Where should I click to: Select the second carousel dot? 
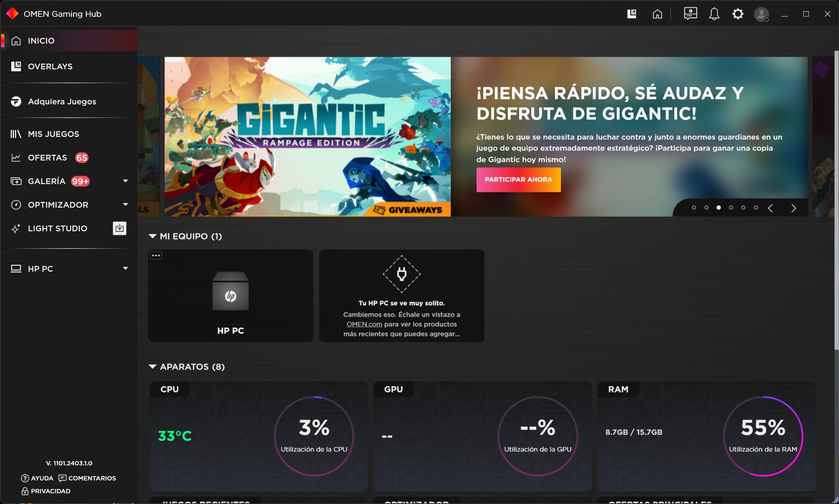pos(706,207)
